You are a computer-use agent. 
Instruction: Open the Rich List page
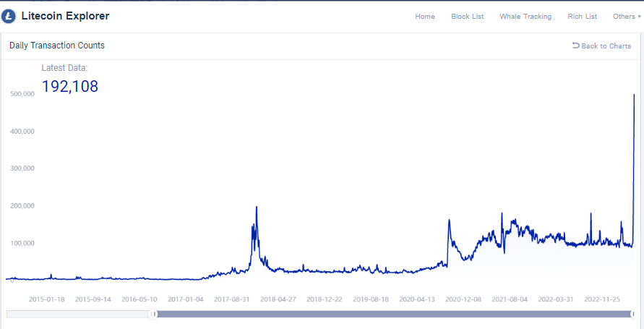tap(582, 17)
